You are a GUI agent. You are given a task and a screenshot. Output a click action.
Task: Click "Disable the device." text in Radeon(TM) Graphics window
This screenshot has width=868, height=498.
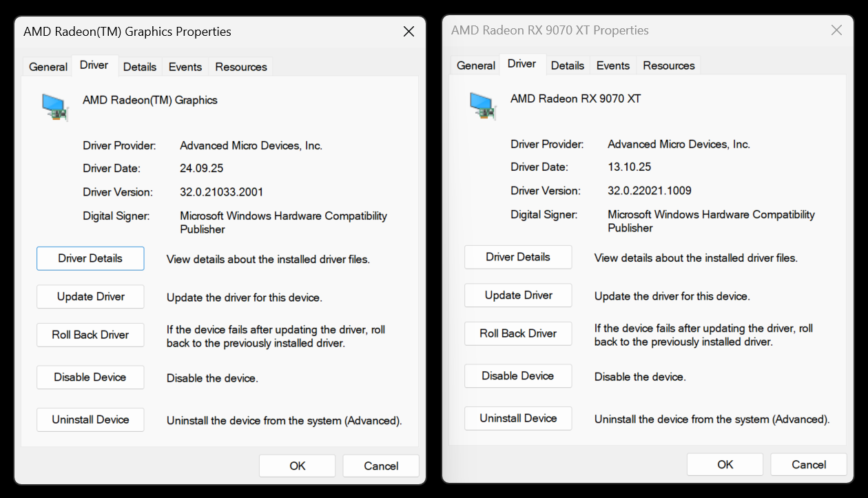pyautogui.click(x=212, y=378)
